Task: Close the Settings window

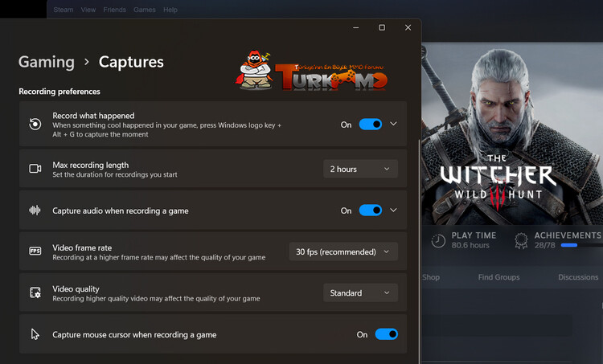Action: (408, 27)
